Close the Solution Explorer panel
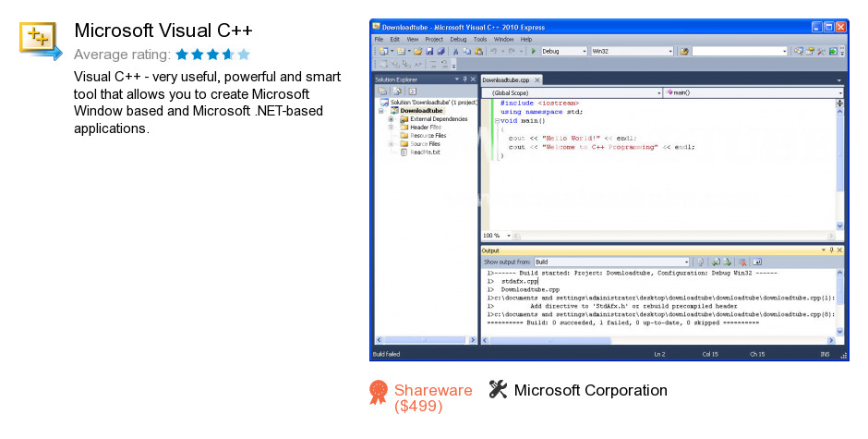 pos(473,79)
